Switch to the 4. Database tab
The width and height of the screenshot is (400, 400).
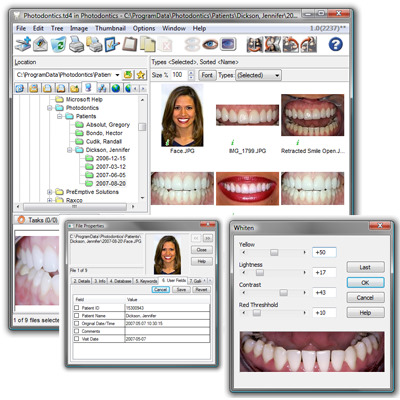(120, 281)
